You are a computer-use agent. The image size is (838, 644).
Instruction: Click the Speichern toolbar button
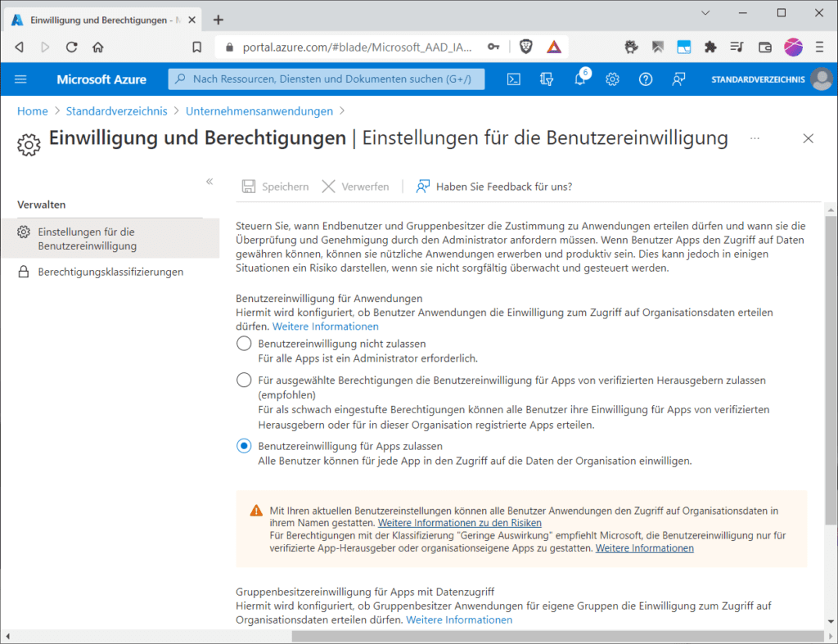(275, 187)
